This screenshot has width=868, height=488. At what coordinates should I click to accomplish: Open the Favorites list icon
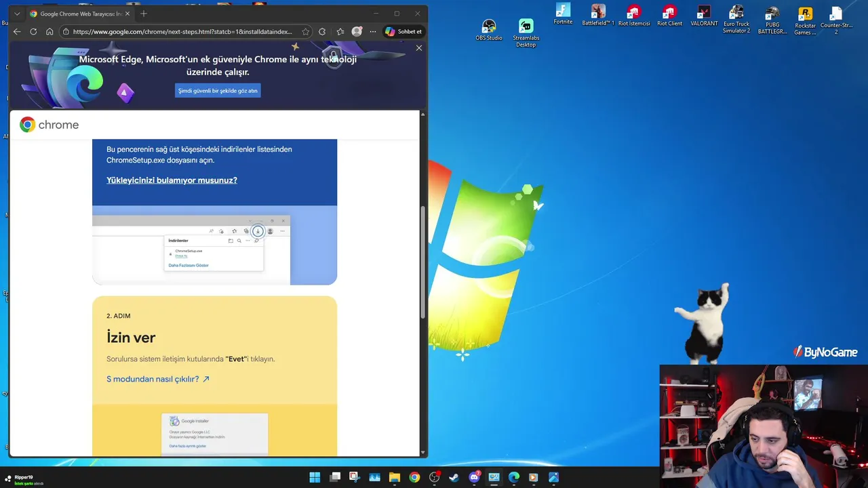[340, 31]
